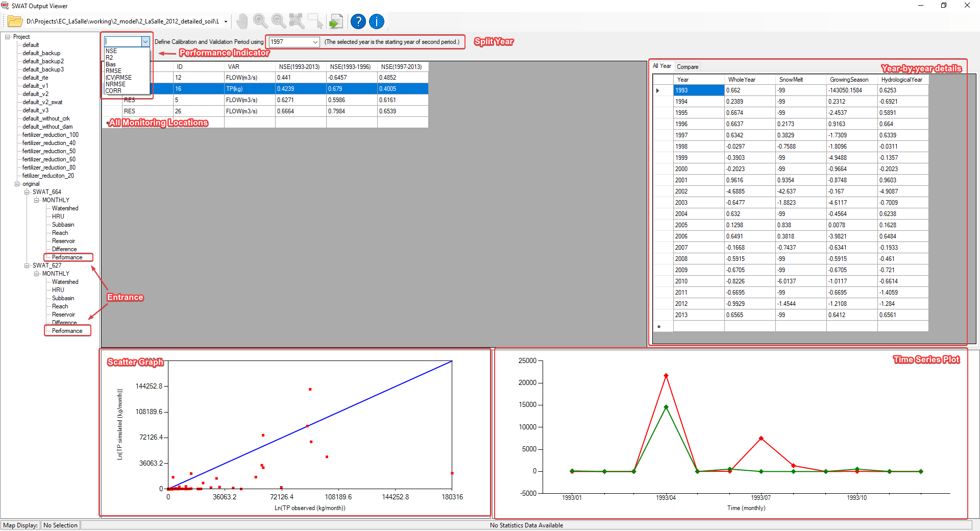Image resolution: width=980 pixels, height=531 pixels.
Task: Activate the Zoom Out magnifier
Action: pyautogui.click(x=279, y=21)
